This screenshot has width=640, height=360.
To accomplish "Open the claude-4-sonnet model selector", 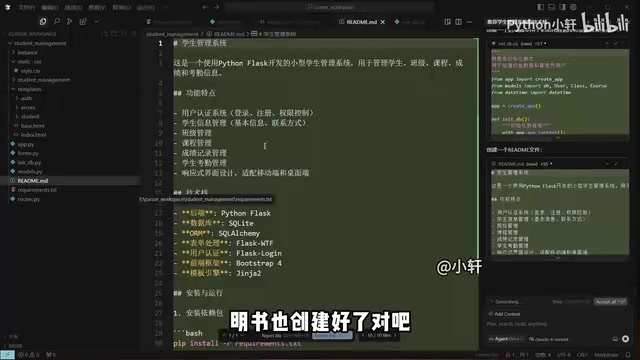I will pyautogui.click(x=549, y=339).
